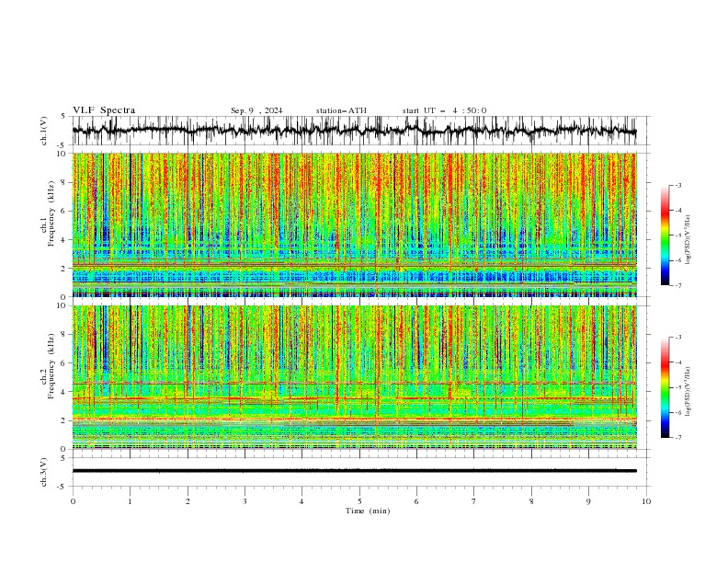Click the ch.3 flat black waveform trace
728x563 pixels.
coord(354,471)
